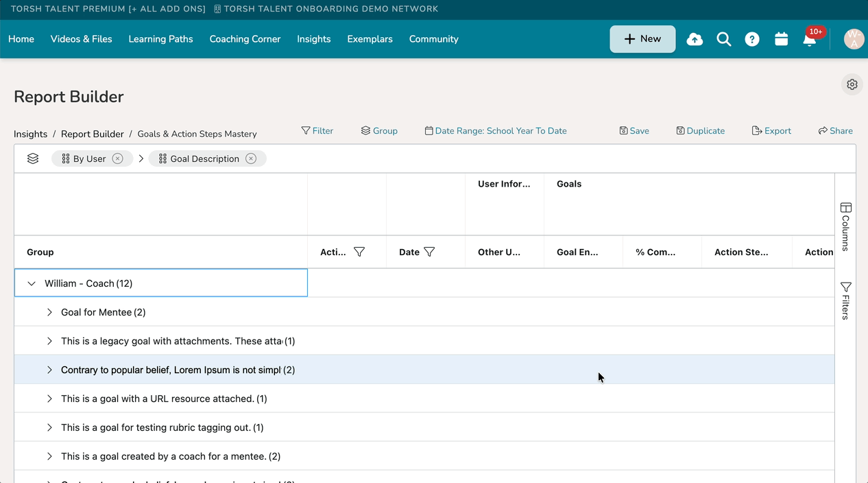Viewport: 868px width, 483px height.
Task: Open search with the magnifier icon
Action: 723,39
